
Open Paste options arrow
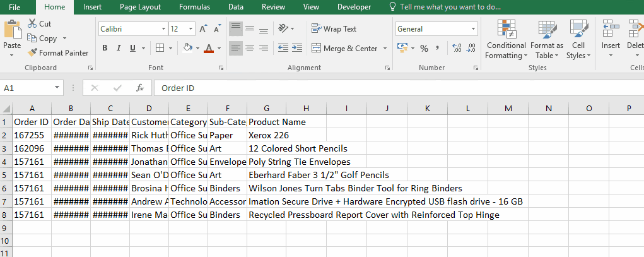click(x=13, y=55)
